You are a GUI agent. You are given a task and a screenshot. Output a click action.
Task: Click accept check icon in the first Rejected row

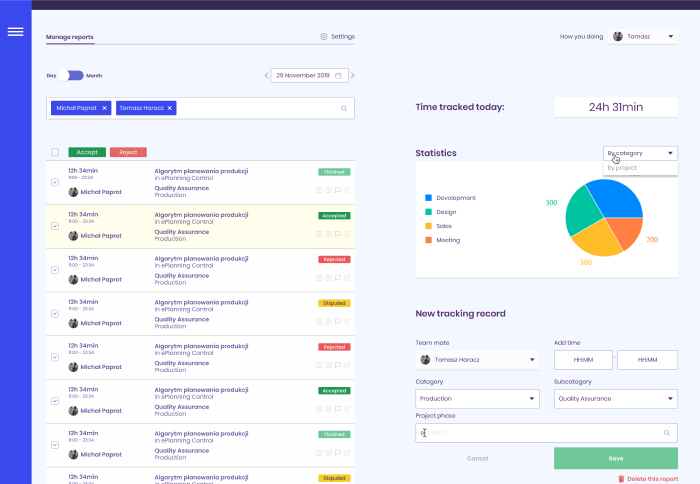[319, 278]
